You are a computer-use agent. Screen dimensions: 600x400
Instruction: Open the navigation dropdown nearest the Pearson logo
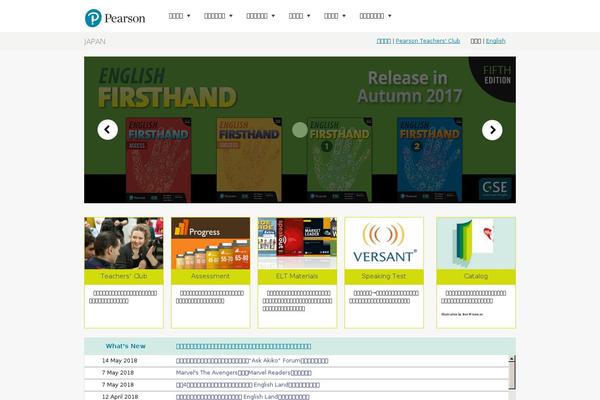(179, 16)
